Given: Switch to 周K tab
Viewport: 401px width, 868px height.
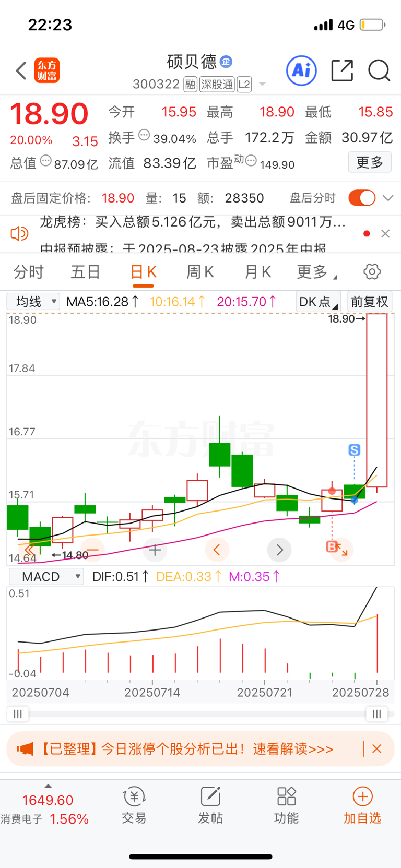Looking at the screenshot, I should [200, 272].
